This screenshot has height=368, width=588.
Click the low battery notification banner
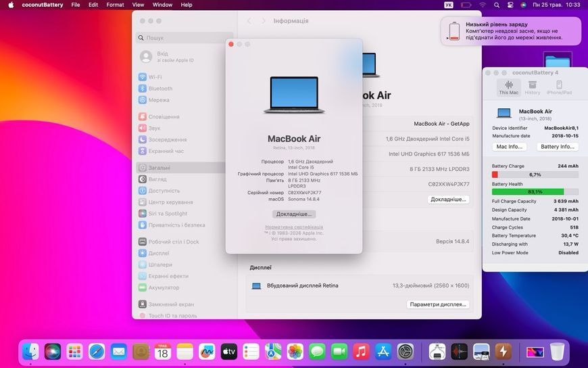[511, 31]
